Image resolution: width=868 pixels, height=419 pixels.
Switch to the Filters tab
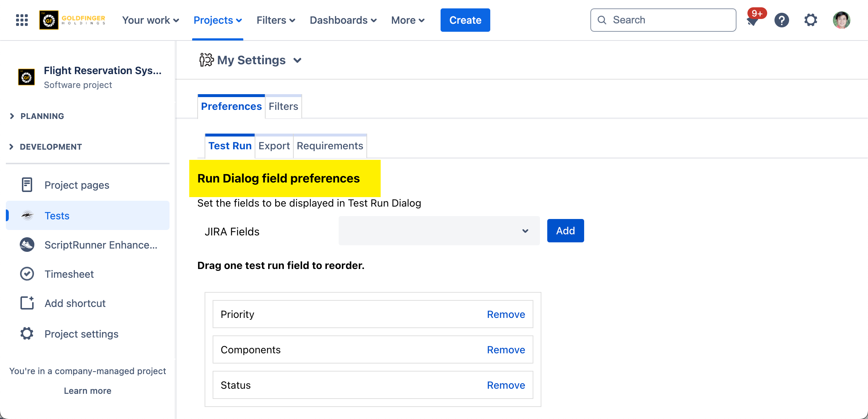pyautogui.click(x=283, y=106)
